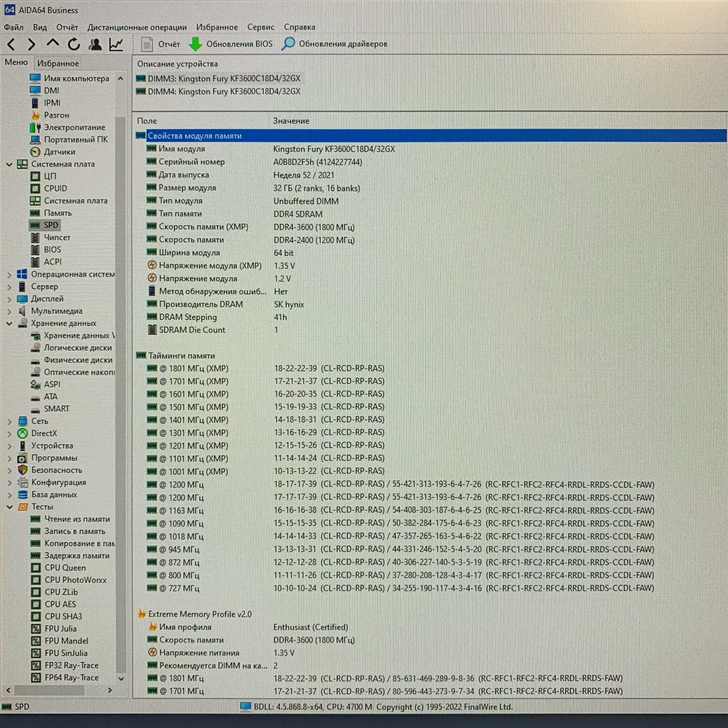Image resolution: width=728 pixels, height=728 pixels.
Task: Click Обновления драйверов search button
Action: (334, 44)
